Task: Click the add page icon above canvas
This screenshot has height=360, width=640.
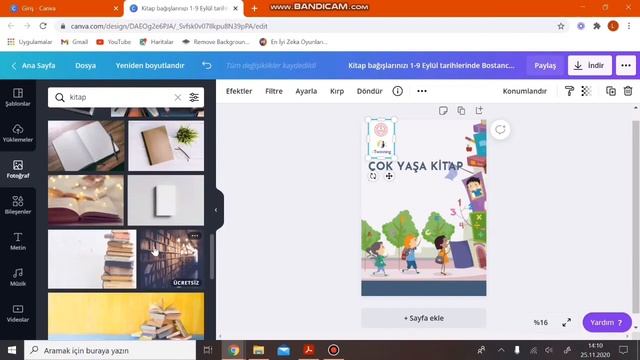Action: [479, 111]
